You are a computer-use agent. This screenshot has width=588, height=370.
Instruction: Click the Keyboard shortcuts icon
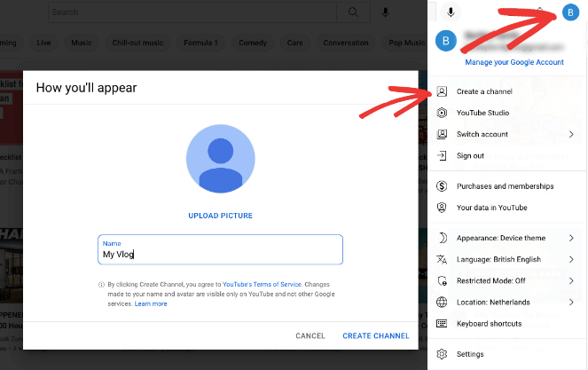pyautogui.click(x=442, y=323)
